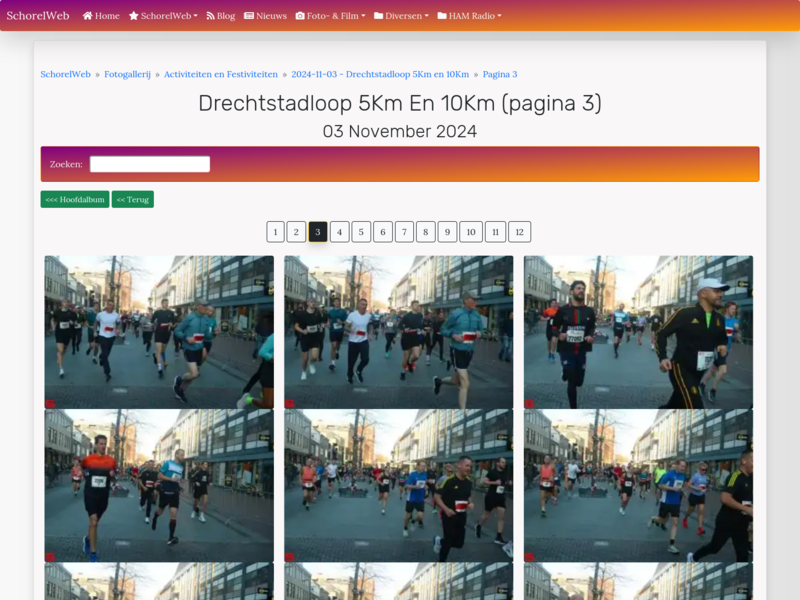Open first-row middle photo with white-shirt runner

398,332
